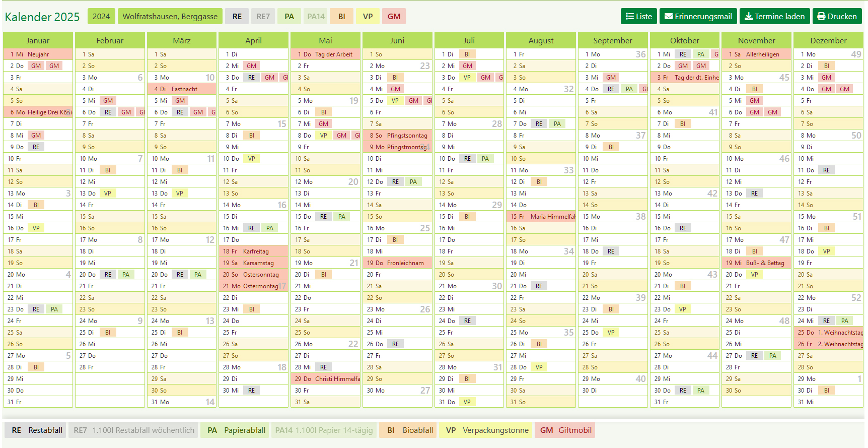This screenshot has height=448, width=868.
Task: Click BI badge on August 12 Di
Action: [539, 181]
